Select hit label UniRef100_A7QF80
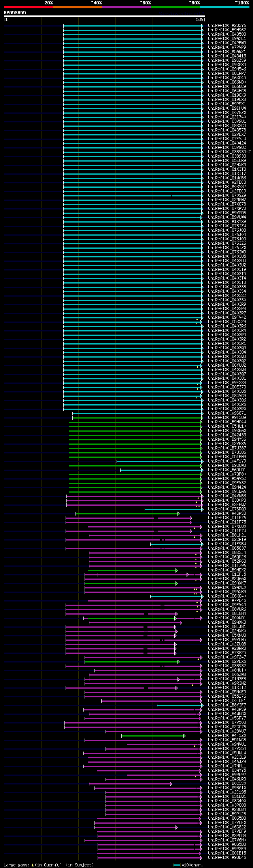Image resolution: width=253 pixels, height=868 pixels. pos(227,474)
